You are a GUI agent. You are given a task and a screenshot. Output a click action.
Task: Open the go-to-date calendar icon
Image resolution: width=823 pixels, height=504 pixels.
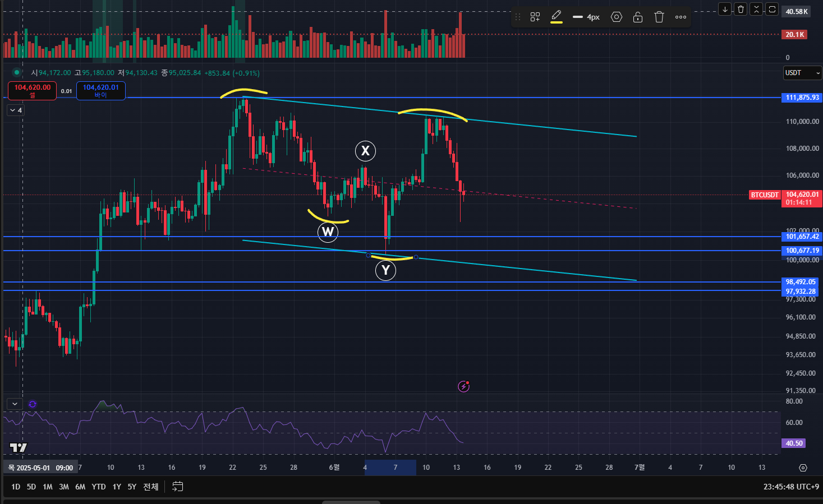[x=178, y=487]
